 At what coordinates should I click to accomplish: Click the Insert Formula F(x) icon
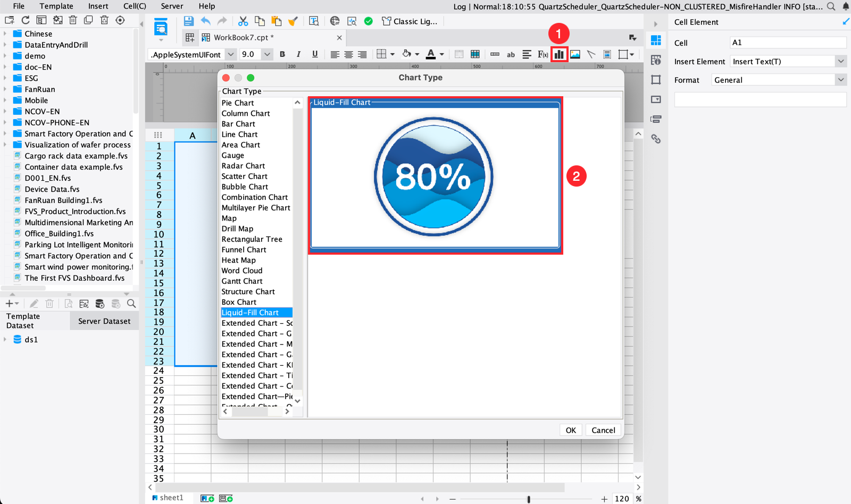[543, 54]
